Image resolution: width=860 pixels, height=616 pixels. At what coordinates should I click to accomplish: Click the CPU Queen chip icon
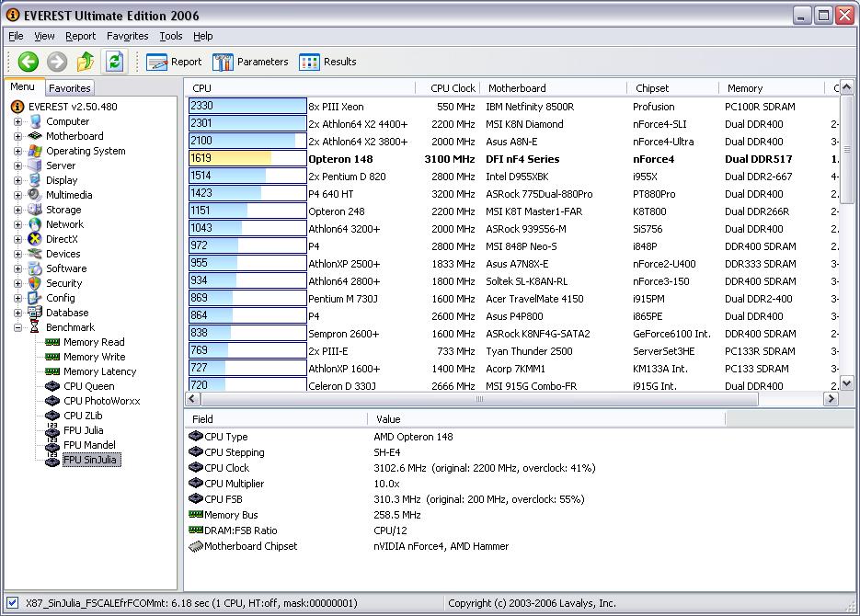52,386
